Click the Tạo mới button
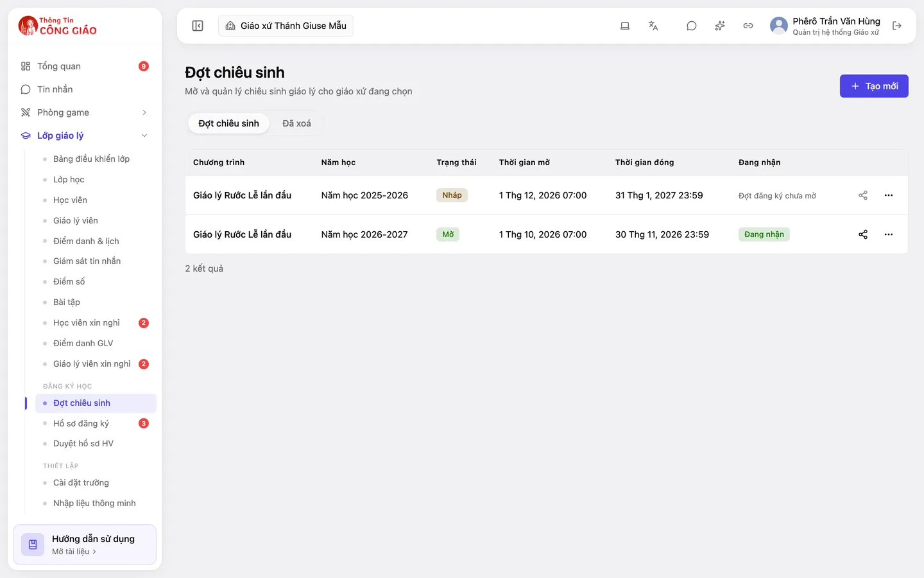The image size is (924, 578). pyautogui.click(x=874, y=86)
